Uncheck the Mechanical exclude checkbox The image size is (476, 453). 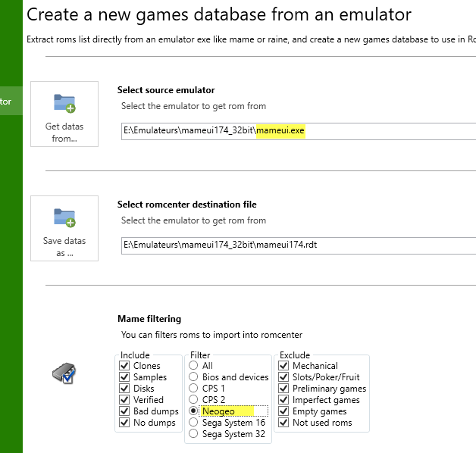283,366
